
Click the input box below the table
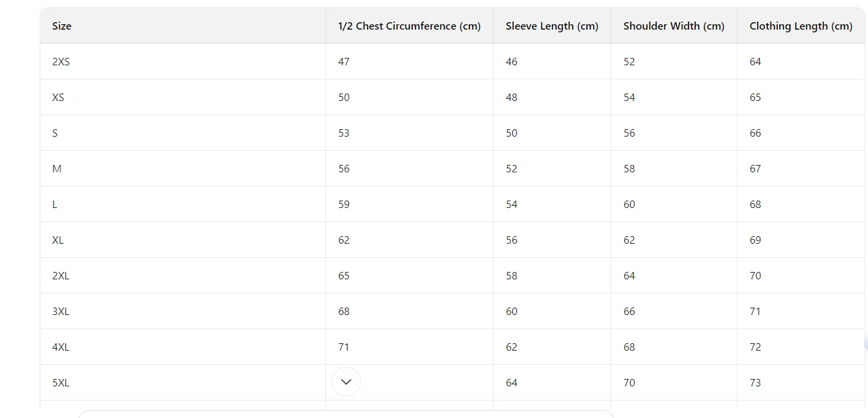(346, 414)
